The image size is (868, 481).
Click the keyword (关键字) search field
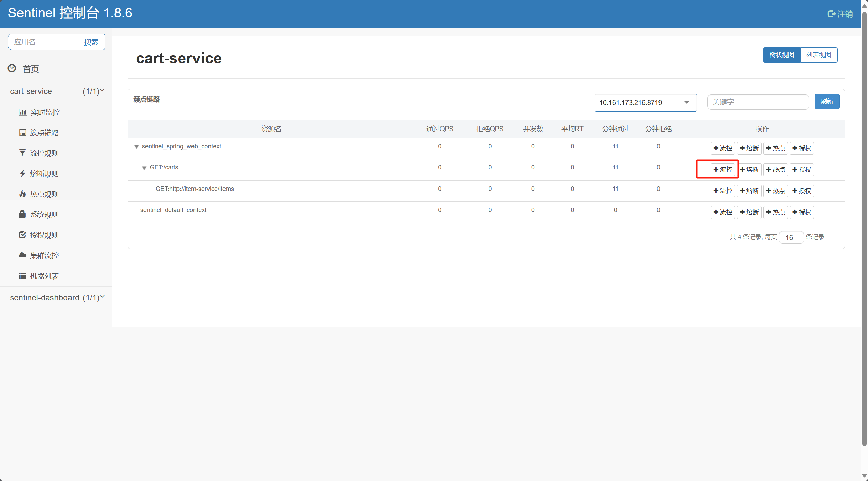758,102
